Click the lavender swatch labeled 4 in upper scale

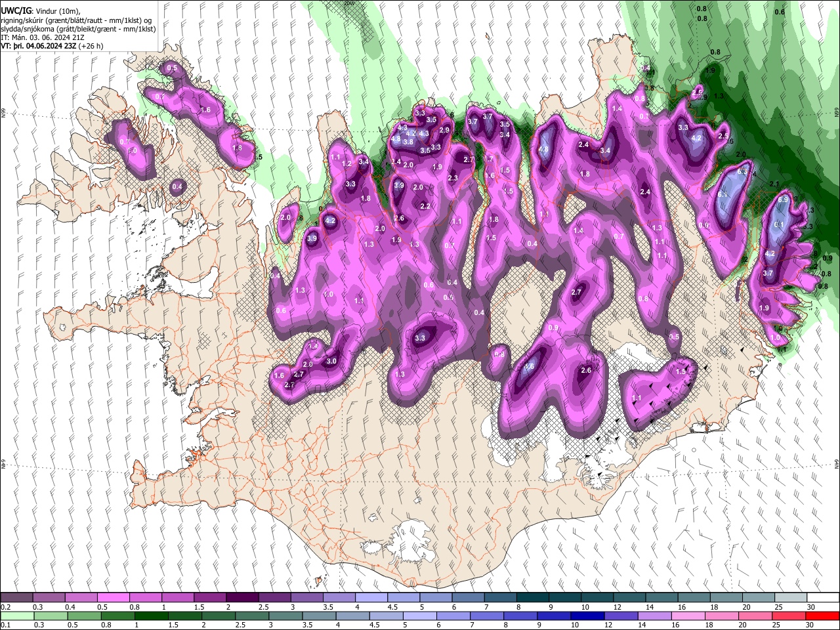(x=371, y=597)
